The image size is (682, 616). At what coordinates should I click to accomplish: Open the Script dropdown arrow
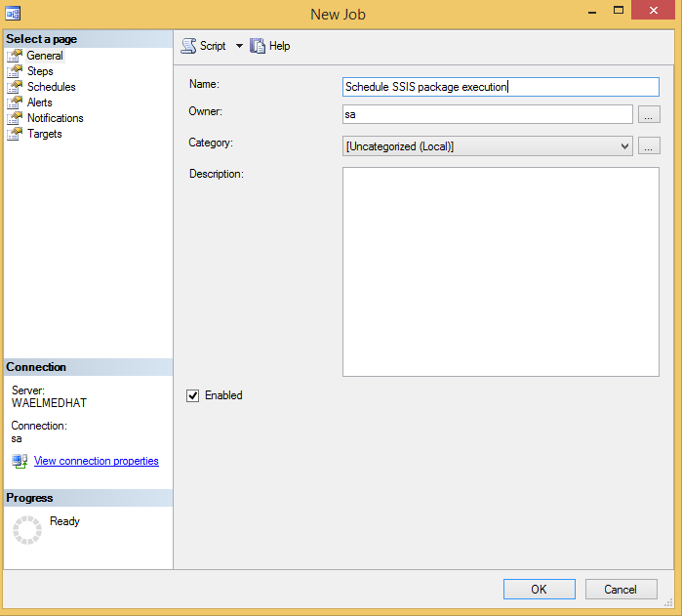[239, 46]
